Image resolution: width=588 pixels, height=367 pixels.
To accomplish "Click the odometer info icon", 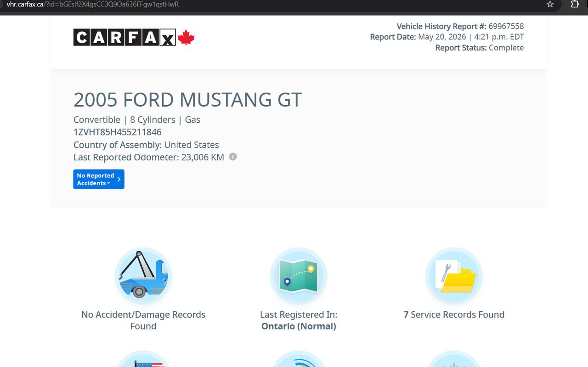I will (233, 157).
